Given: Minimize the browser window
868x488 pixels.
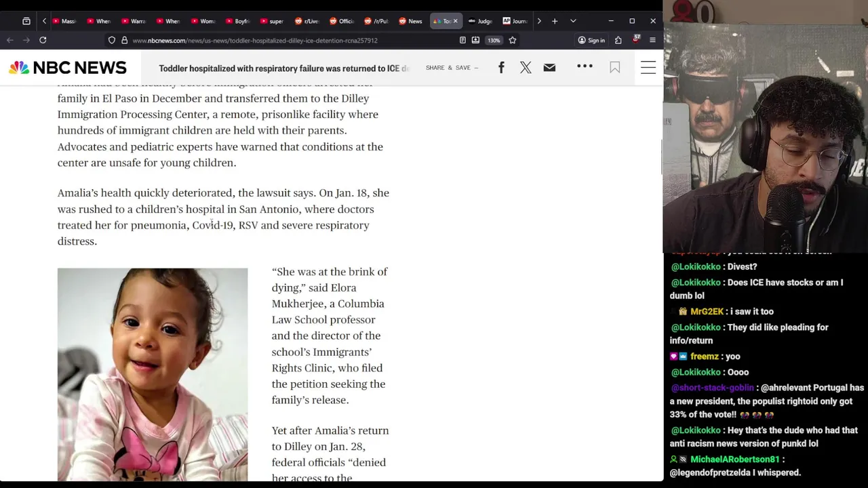Looking at the screenshot, I should 611,21.
